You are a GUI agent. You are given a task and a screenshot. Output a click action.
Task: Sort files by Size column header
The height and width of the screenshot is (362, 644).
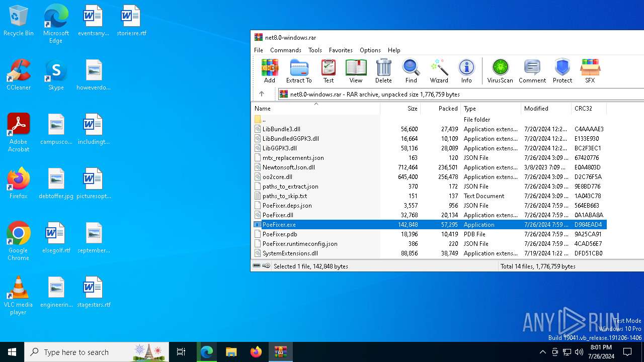coord(400,109)
